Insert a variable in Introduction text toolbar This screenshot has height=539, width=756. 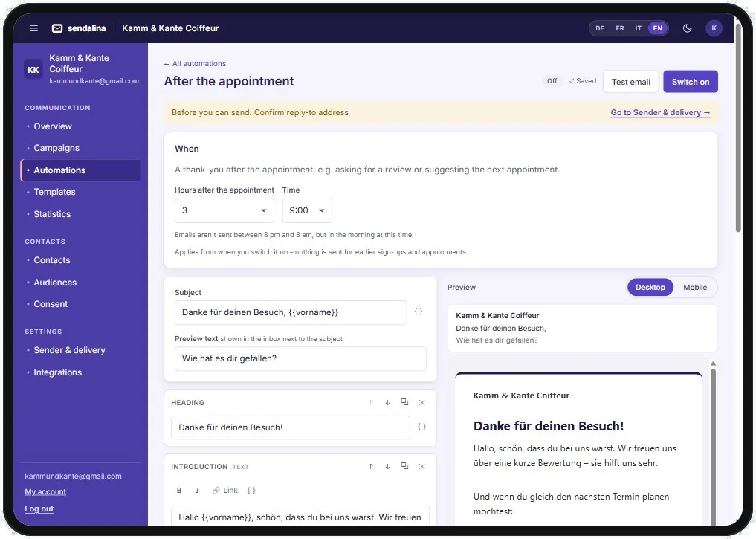point(251,491)
